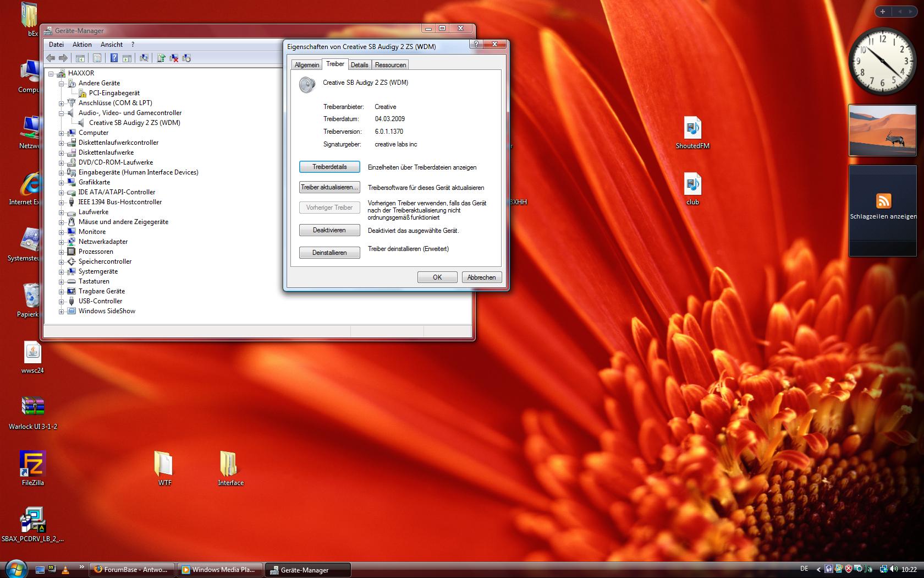Select the Interface folder on the desktop
This screenshot has height=578, width=924.
point(230,468)
